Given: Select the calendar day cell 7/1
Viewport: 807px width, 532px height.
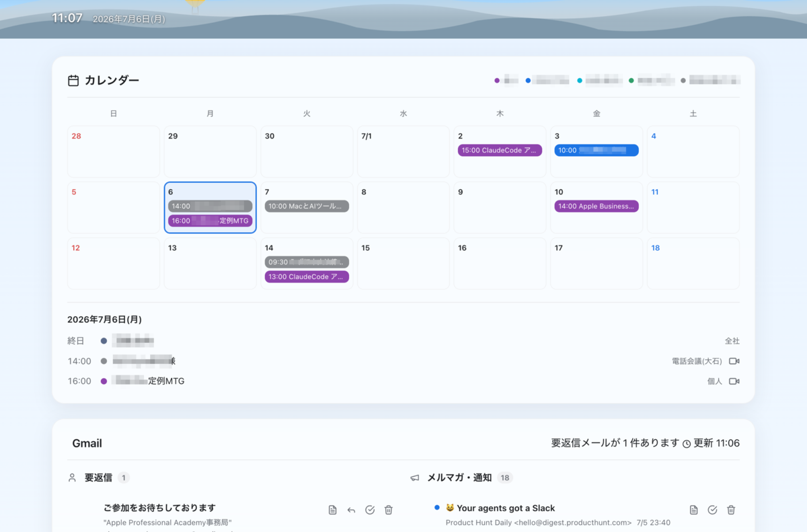Looking at the screenshot, I should tap(403, 151).
